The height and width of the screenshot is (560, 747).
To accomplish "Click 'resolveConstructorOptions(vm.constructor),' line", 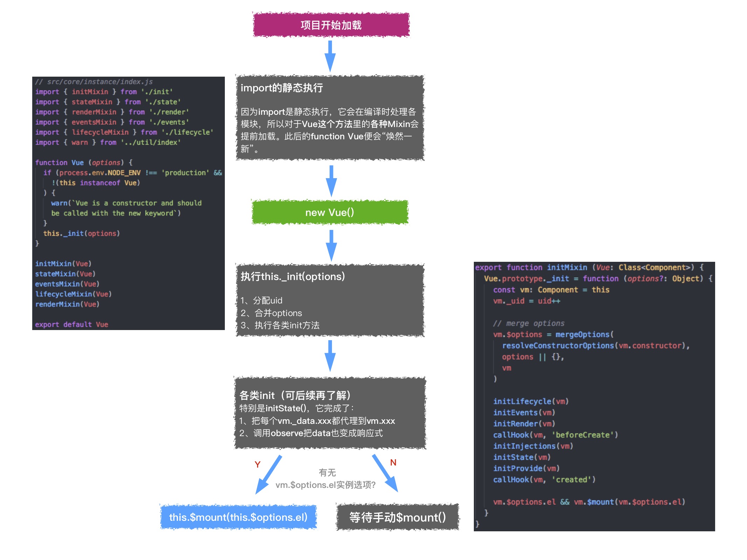I will [596, 346].
